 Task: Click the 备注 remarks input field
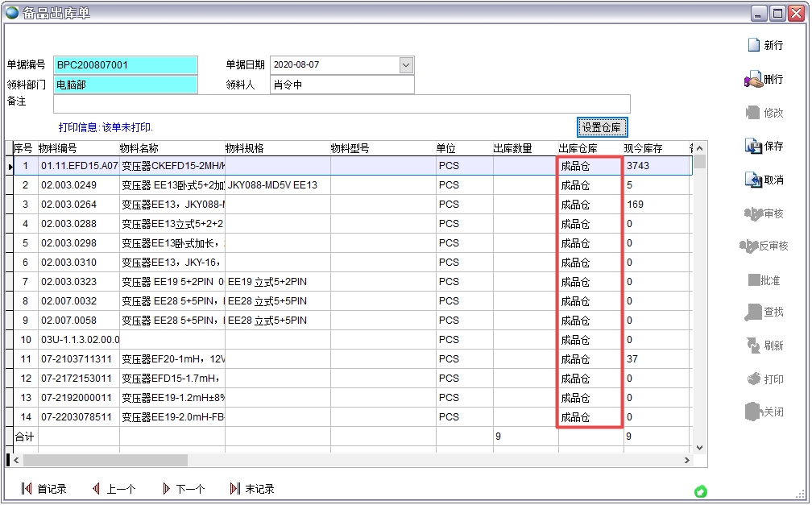pos(342,104)
